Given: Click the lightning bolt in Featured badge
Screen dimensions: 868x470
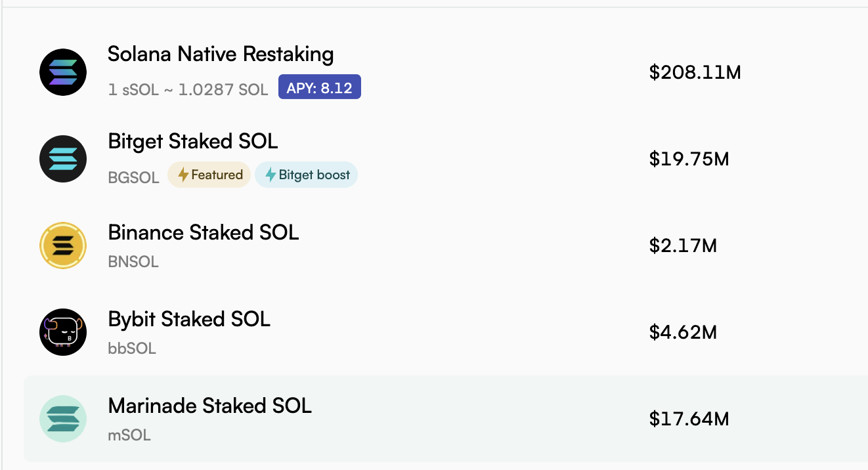Looking at the screenshot, I should [183, 175].
